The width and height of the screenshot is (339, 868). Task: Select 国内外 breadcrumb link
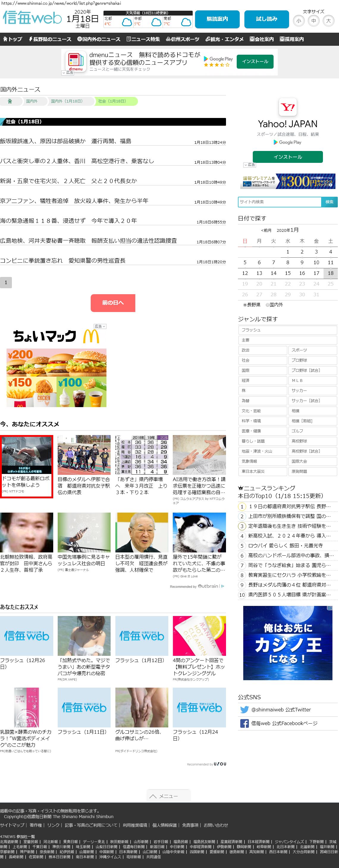32,101
